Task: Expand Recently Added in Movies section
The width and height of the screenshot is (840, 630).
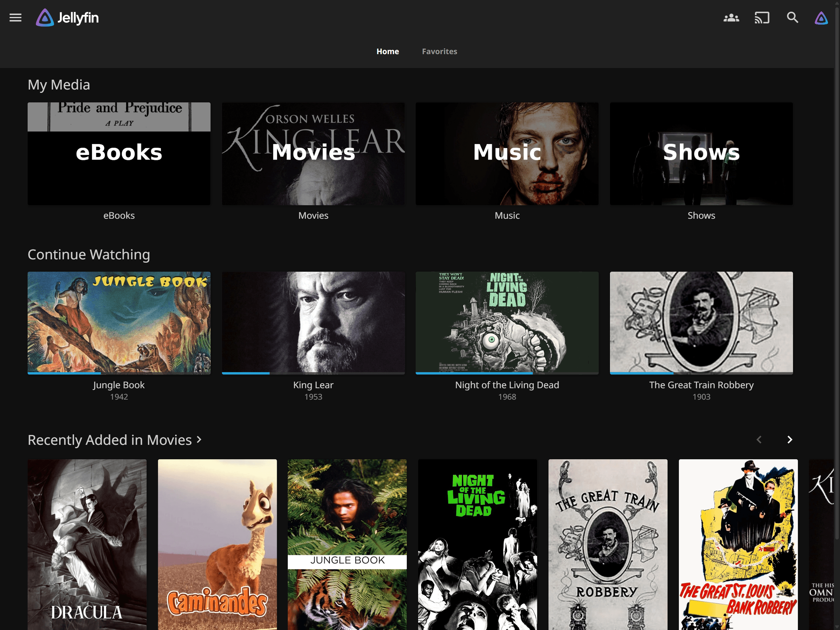Action: point(114,440)
